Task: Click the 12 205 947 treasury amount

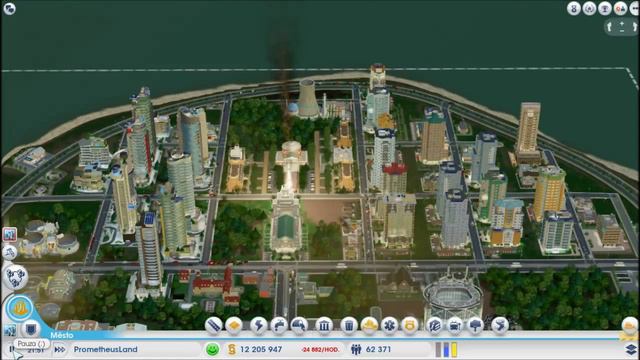Action: click(261, 349)
